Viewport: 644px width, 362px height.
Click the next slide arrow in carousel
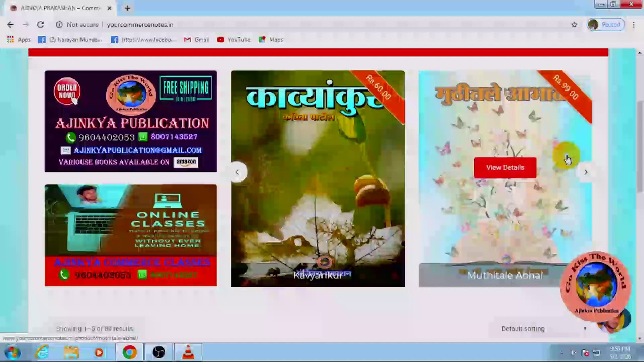(x=586, y=172)
